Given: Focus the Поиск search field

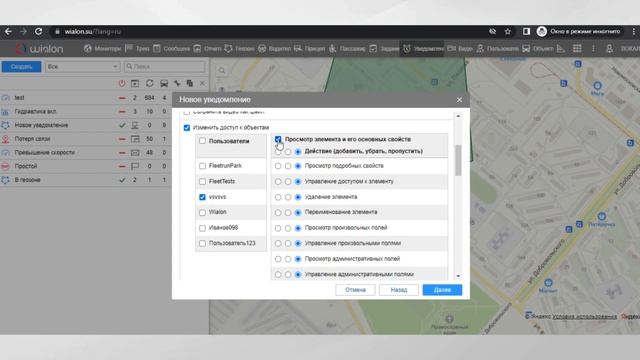Looking at the screenshot, I should coord(164,67).
